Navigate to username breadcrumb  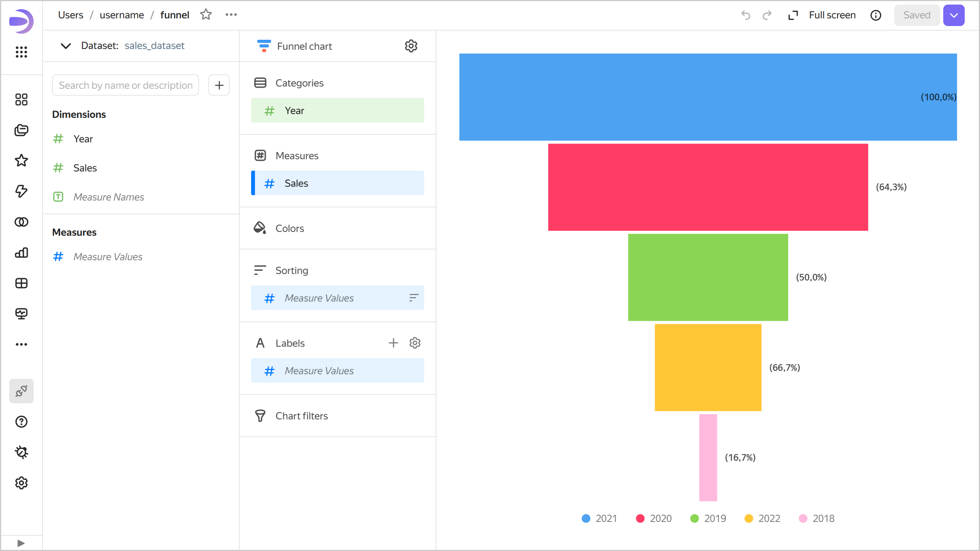122,15
